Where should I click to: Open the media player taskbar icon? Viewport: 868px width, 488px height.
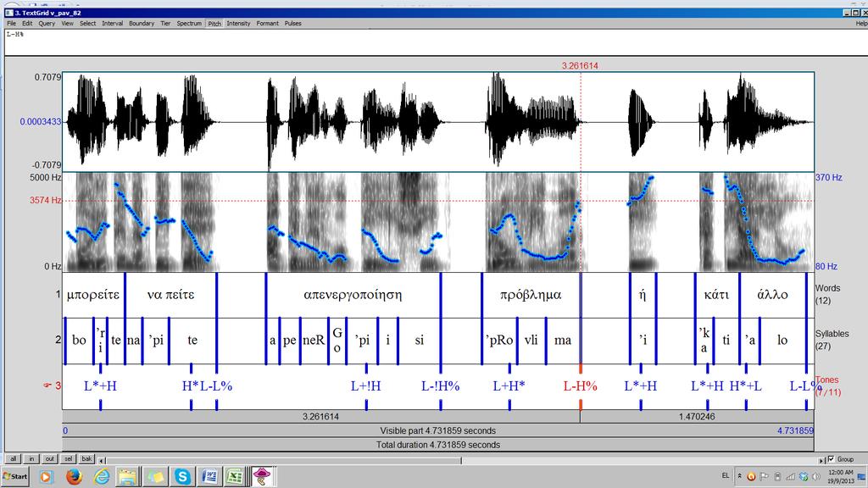(46, 476)
